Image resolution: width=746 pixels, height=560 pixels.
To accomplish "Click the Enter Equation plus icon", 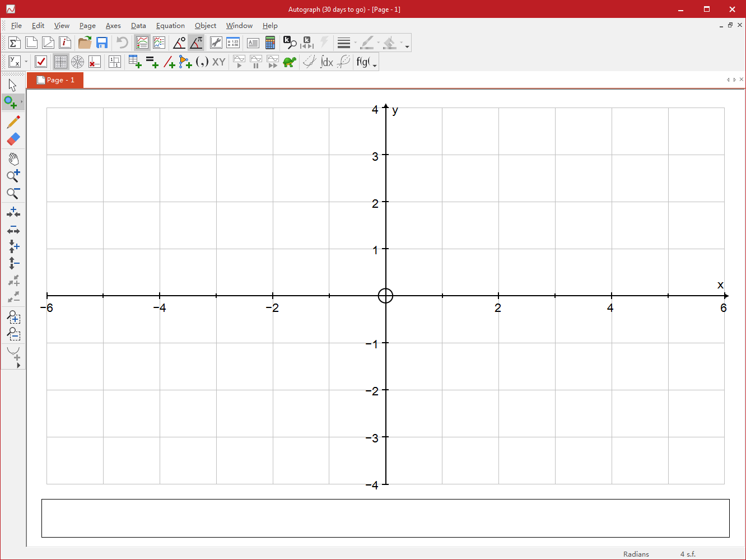I will pyautogui.click(x=152, y=62).
